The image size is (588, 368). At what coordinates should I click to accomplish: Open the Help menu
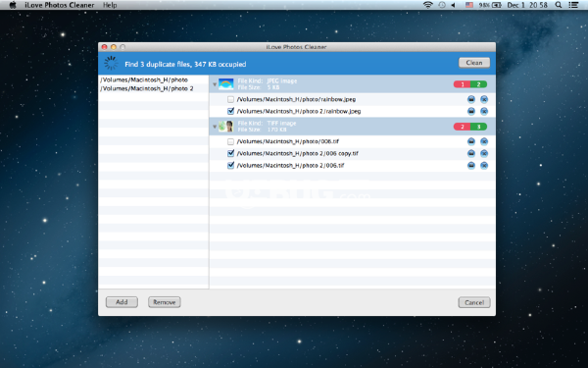tap(110, 5)
